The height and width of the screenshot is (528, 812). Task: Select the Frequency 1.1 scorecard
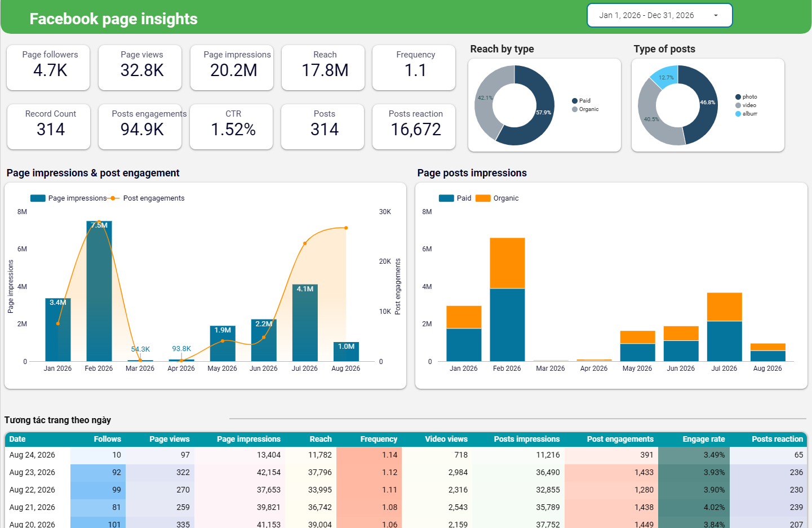click(414, 68)
